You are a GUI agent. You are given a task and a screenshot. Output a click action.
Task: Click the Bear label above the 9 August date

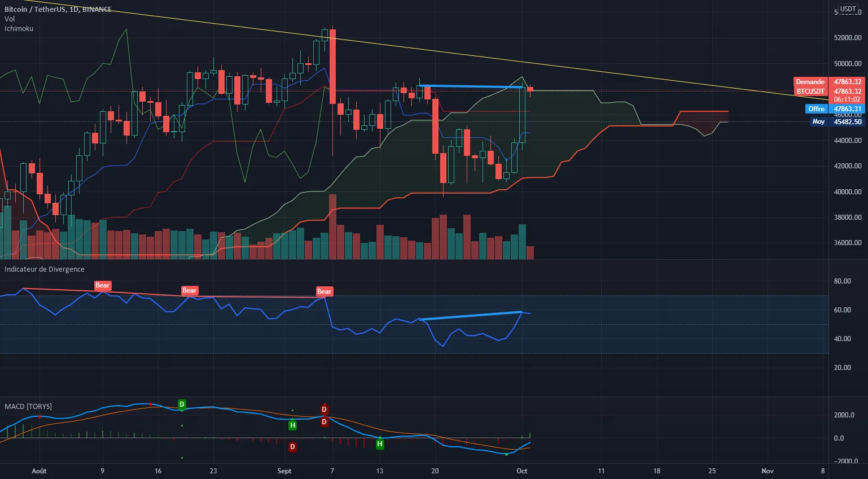click(x=102, y=285)
